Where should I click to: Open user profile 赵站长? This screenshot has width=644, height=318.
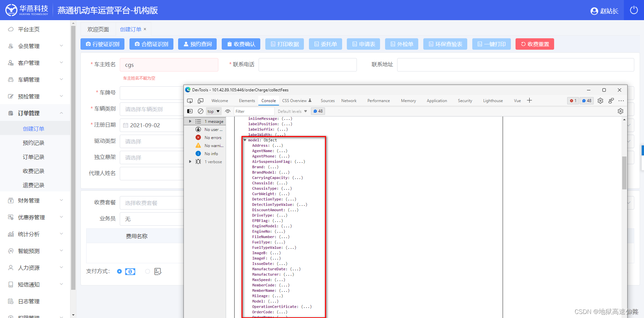pos(604,11)
